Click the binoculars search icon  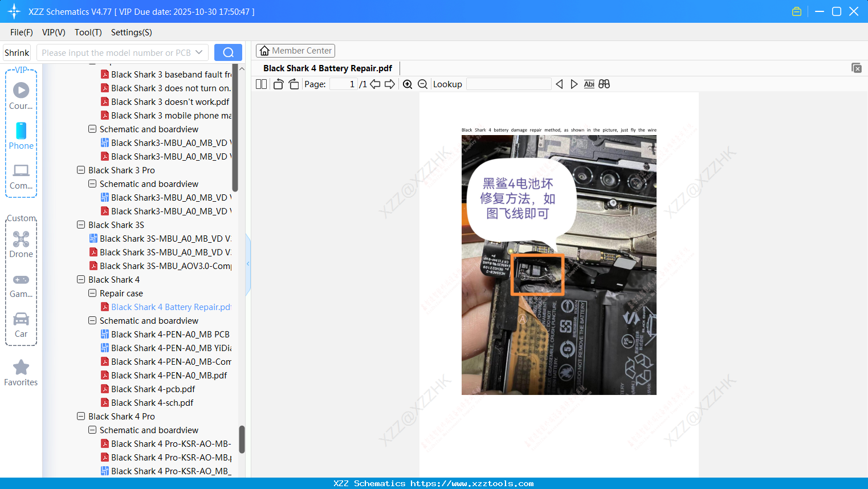coord(604,84)
